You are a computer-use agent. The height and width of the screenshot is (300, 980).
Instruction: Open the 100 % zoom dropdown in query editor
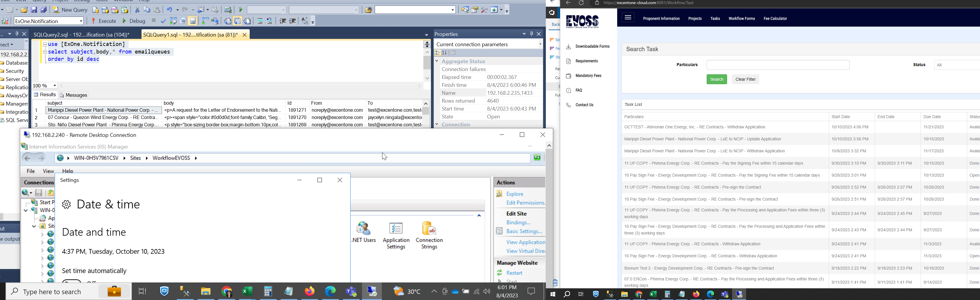click(x=55, y=86)
